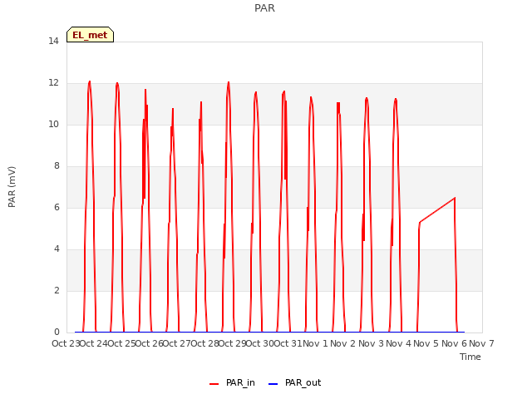
Task: Click the Nov 1 x-axis tick label
Action: pyautogui.click(x=315, y=343)
